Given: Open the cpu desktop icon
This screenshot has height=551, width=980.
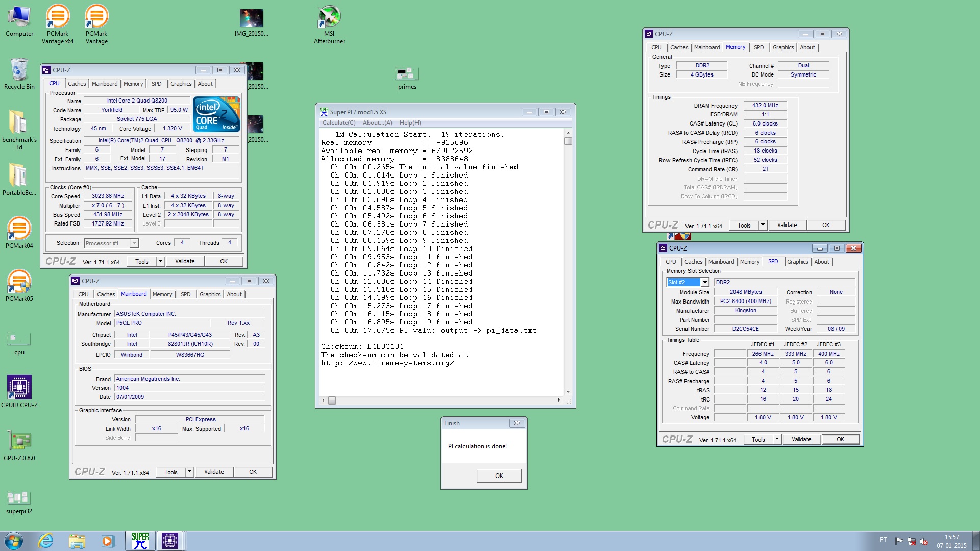Looking at the screenshot, I should click(x=19, y=342).
